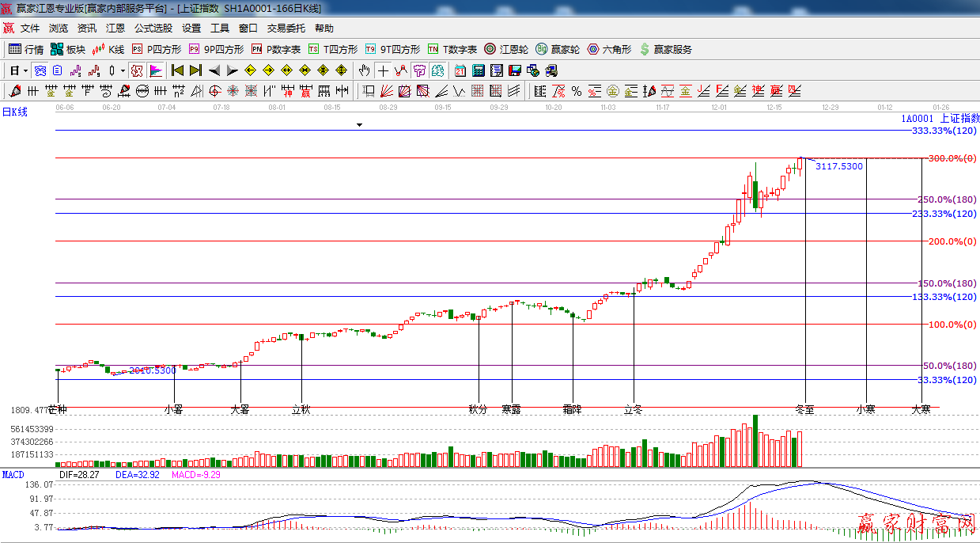Open the 江恩 menu
The height and width of the screenshot is (543, 980).
[x=115, y=28]
